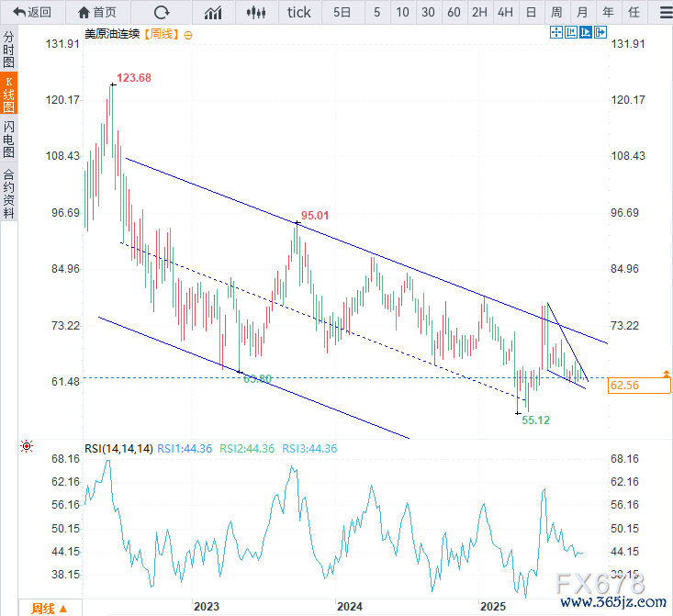
Task: Select the 4H timeframe
Action: (x=505, y=12)
